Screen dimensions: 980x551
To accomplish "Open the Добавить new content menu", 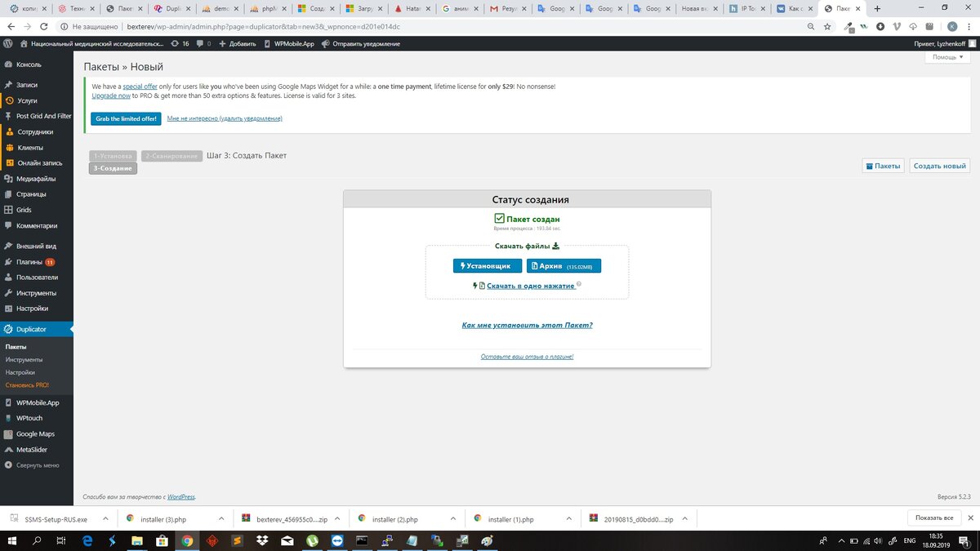I will pos(238,43).
